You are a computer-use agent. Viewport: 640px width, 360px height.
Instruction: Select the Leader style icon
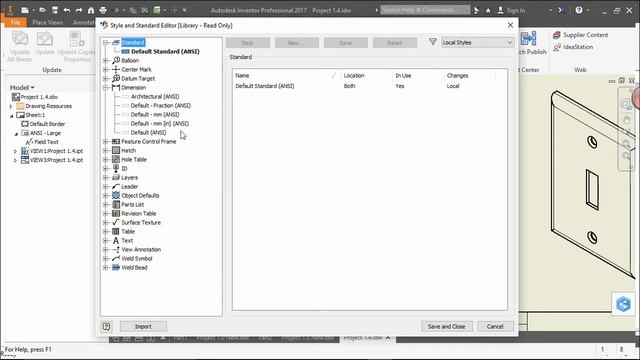coord(116,186)
